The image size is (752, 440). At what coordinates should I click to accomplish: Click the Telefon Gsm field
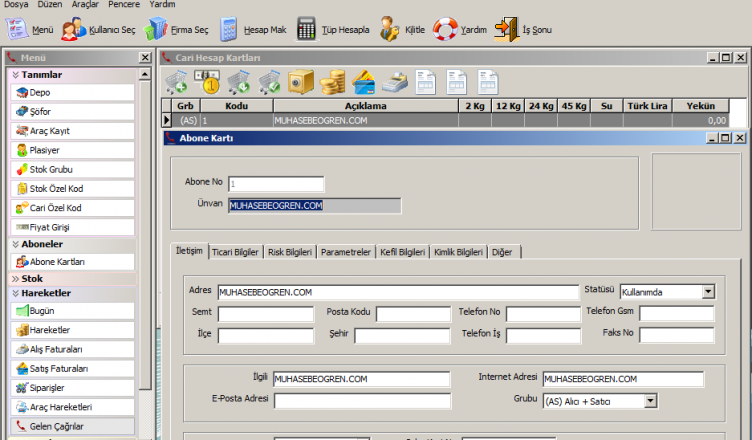point(677,314)
